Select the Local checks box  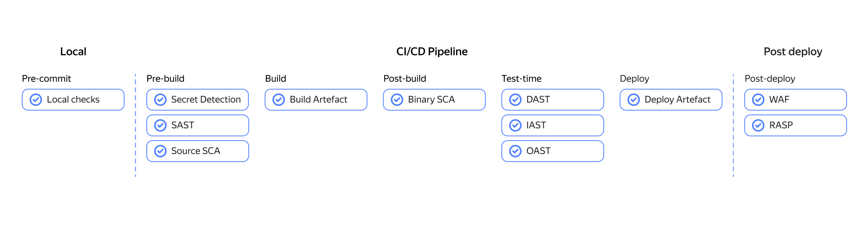73,100
